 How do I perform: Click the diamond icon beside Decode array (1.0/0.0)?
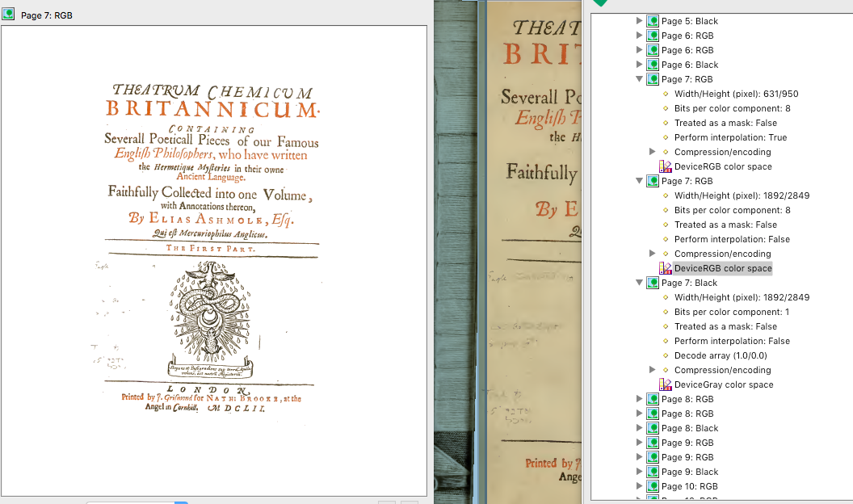point(666,355)
